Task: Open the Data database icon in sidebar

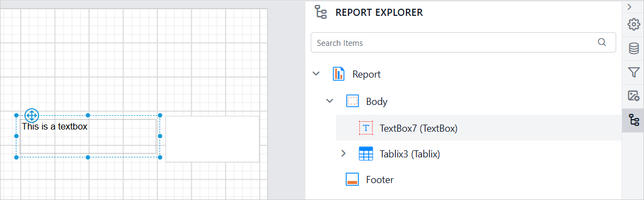Action: (x=634, y=49)
